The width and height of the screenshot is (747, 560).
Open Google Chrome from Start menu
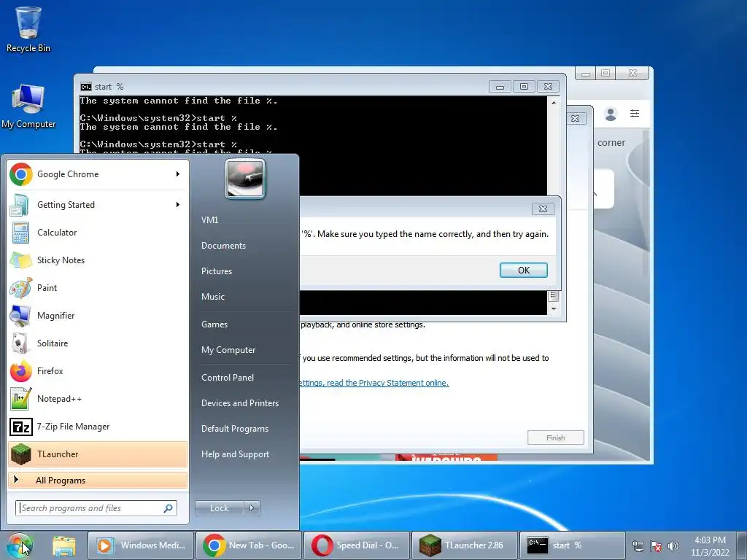(98, 174)
